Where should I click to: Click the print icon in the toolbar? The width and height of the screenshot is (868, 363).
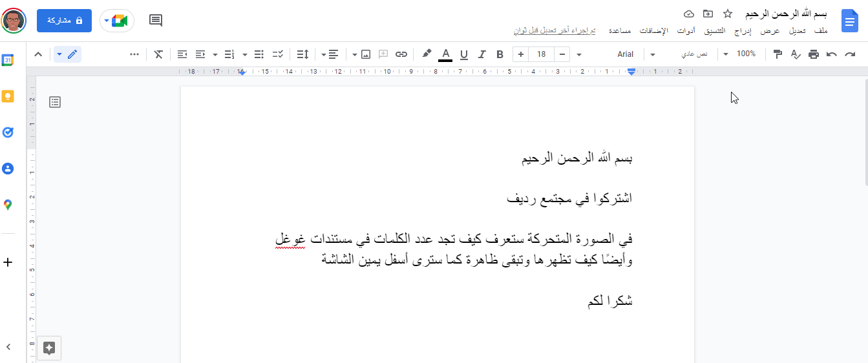click(x=814, y=54)
